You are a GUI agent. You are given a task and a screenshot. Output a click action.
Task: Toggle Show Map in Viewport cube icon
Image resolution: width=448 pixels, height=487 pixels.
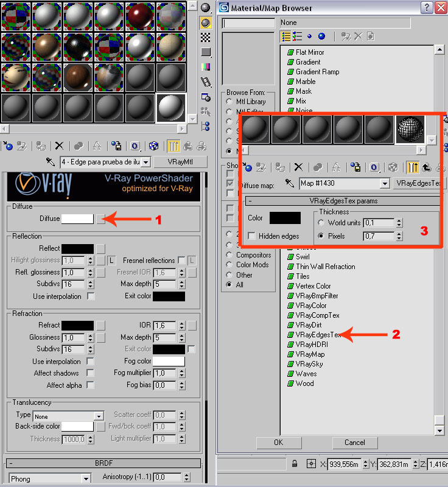pos(153,145)
